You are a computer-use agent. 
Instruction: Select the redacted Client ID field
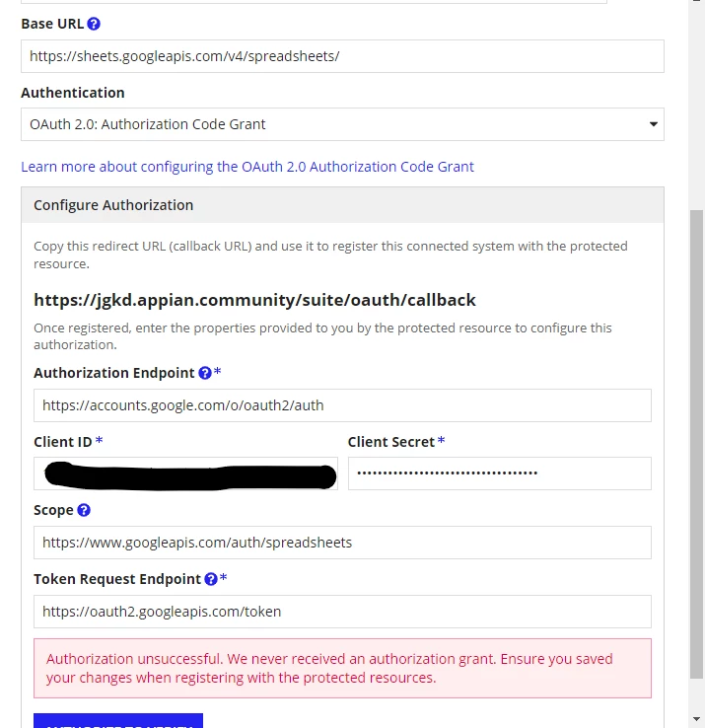tap(185, 473)
